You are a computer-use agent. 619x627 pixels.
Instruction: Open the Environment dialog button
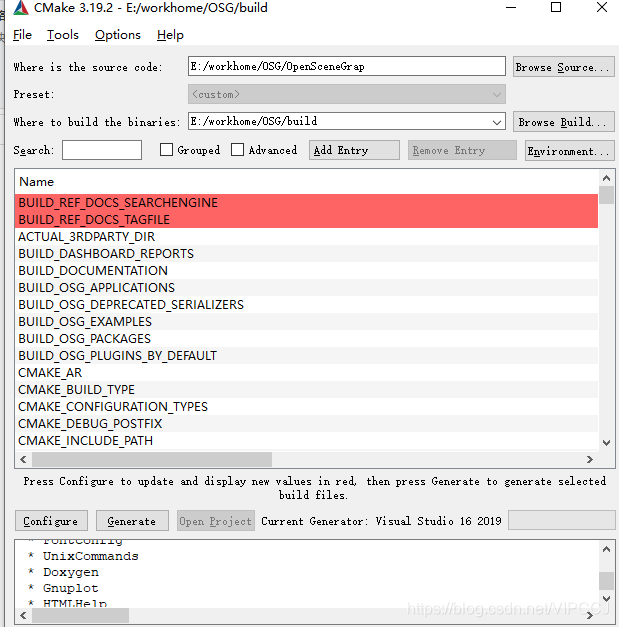click(x=569, y=151)
